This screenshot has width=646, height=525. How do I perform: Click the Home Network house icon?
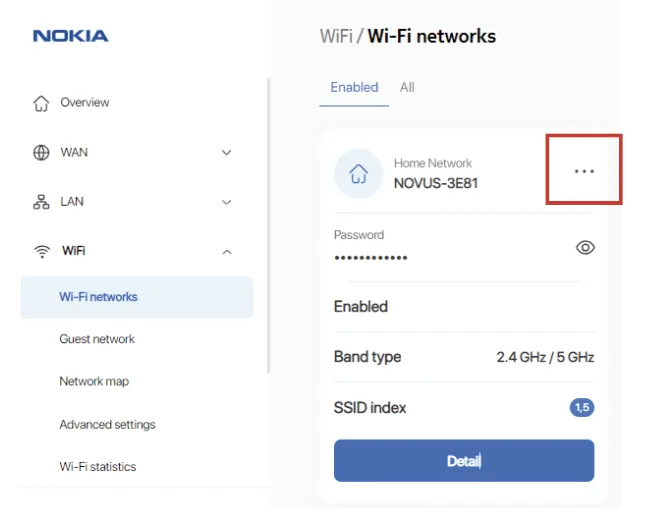(358, 174)
